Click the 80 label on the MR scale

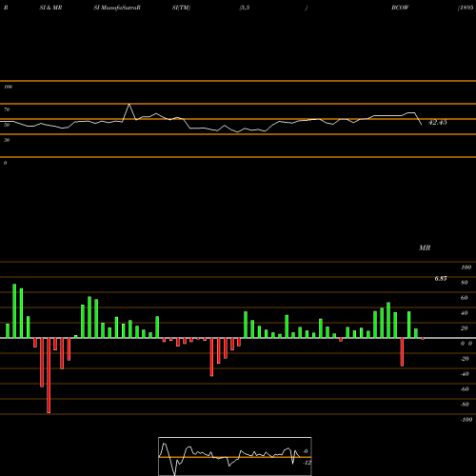(465, 283)
